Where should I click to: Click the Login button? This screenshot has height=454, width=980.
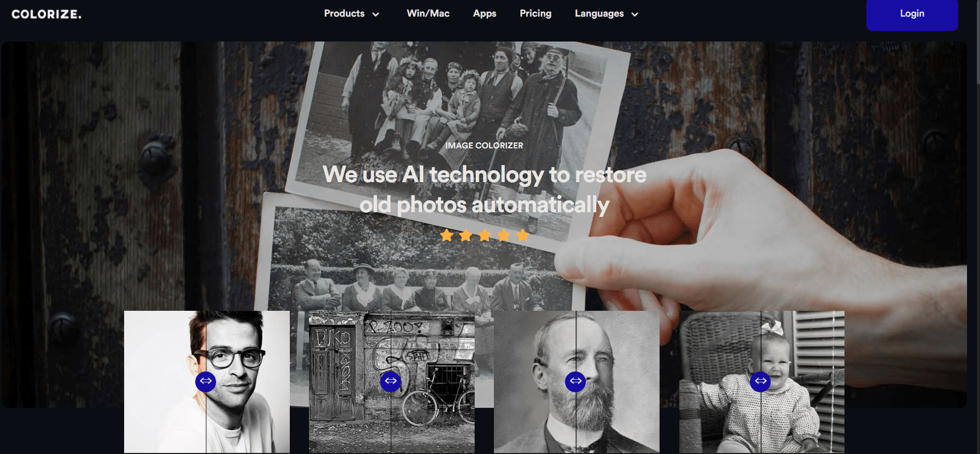912,15
